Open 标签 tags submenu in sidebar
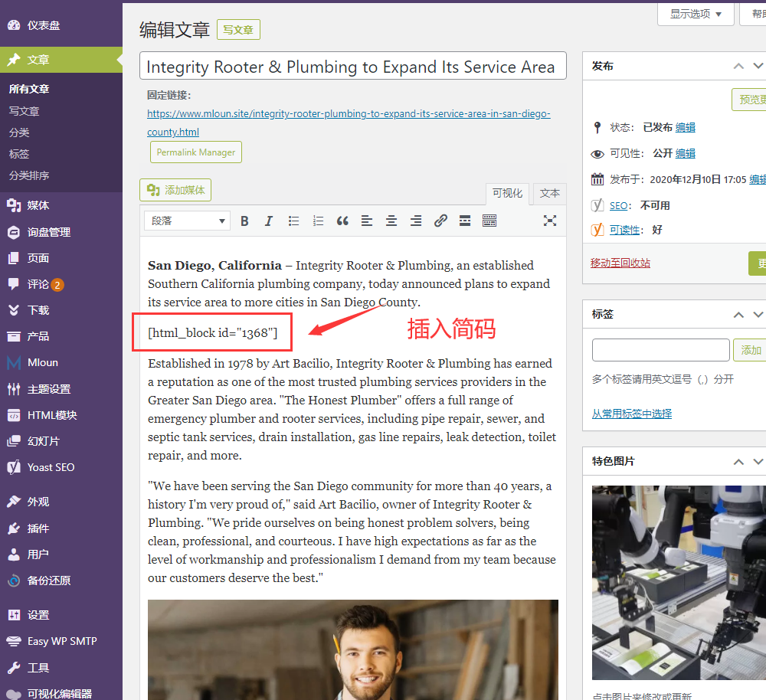This screenshot has height=700, width=766. [19, 155]
